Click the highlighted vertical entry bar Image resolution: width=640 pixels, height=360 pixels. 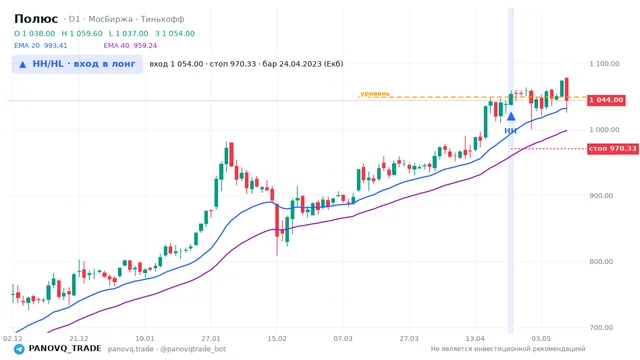(511, 170)
